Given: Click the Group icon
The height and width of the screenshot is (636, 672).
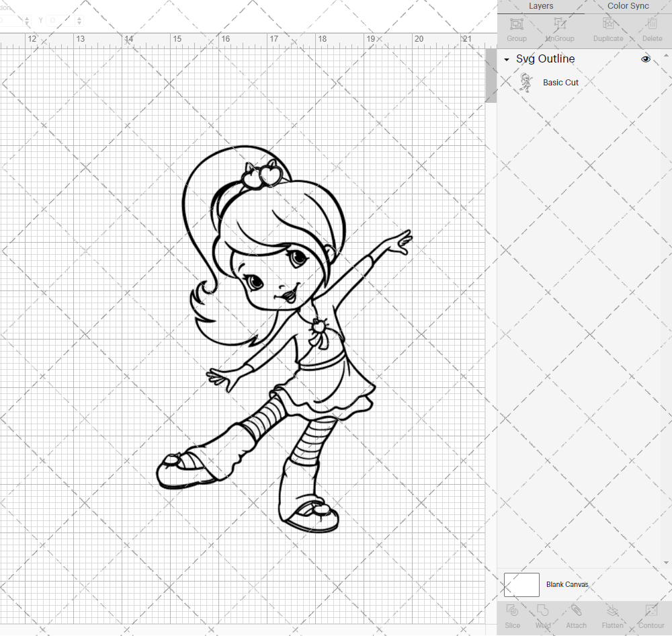Looking at the screenshot, I should click(x=516, y=24).
